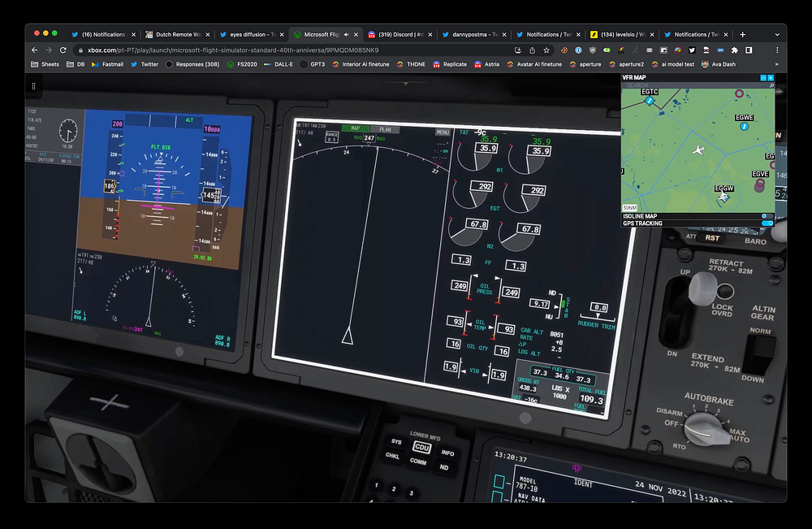The height and width of the screenshot is (529, 812).
Task: Click the EGVE marker on VFR map
Action: pos(760,185)
